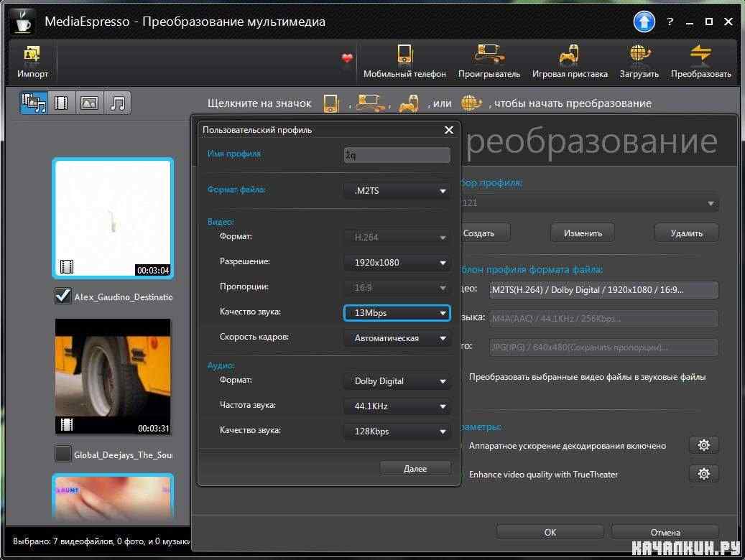Open the 128Kbps audio quality dropdown
745x560 pixels.
tap(397, 431)
